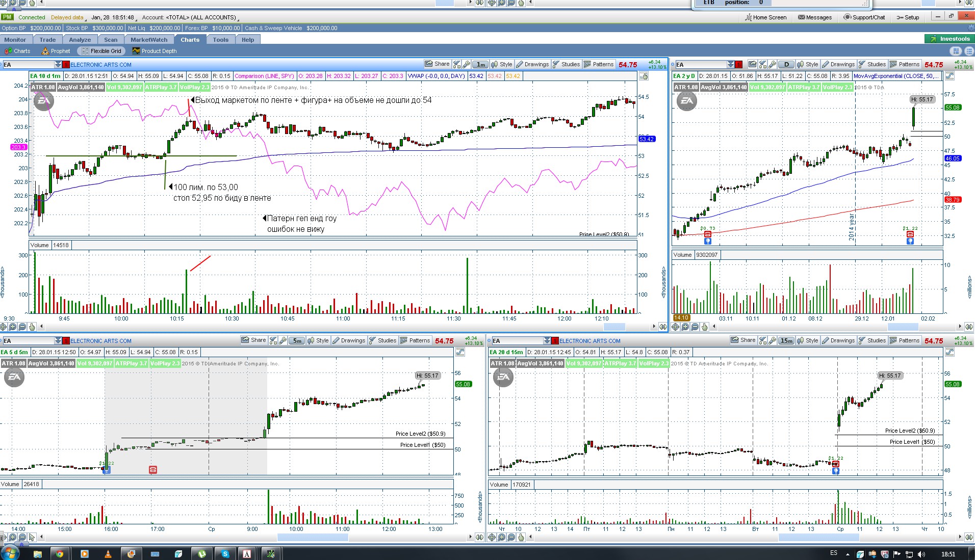Change the D timeframe in daily chart
This screenshot has width=975, height=560.
786,64
